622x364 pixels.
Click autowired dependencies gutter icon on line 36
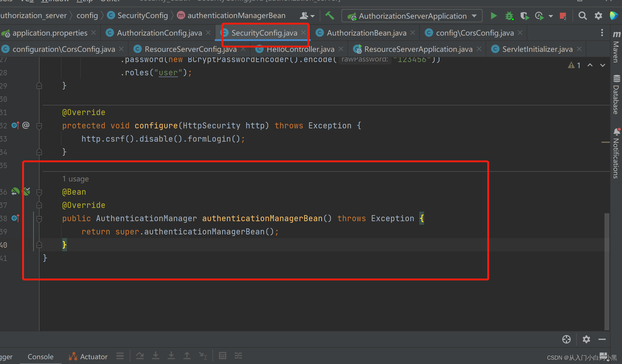tap(27, 191)
